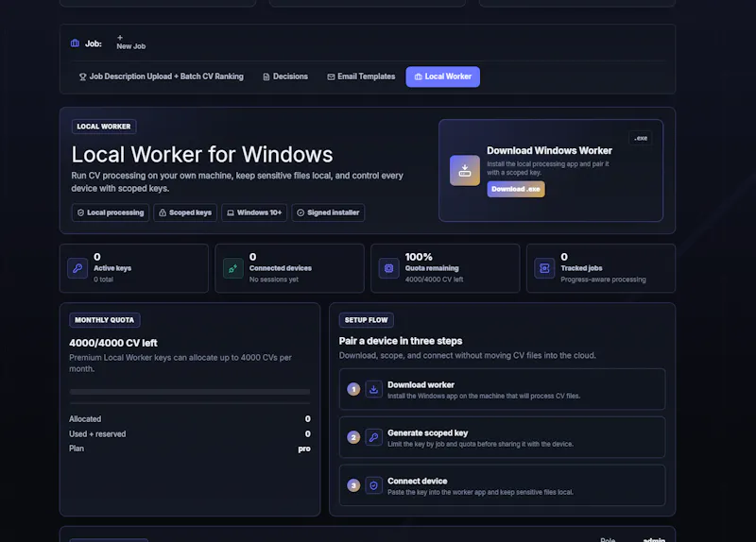Click the SETUP FLOW badge
This screenshot has height=542, width=756.
click(367, 320)
